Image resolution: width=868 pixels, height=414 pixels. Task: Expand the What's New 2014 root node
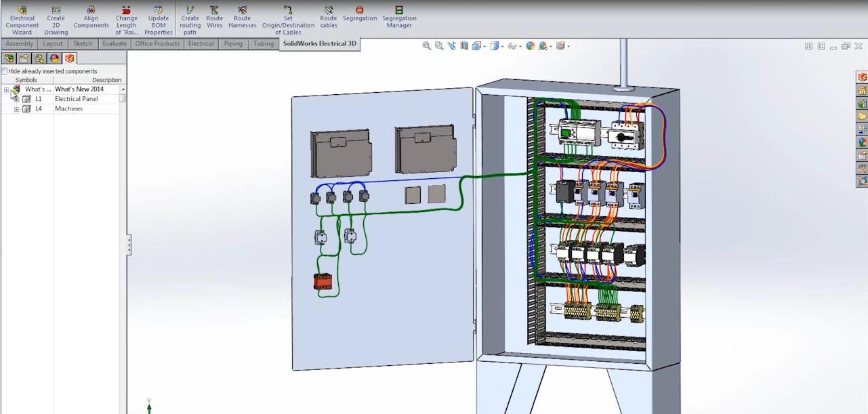6,89
